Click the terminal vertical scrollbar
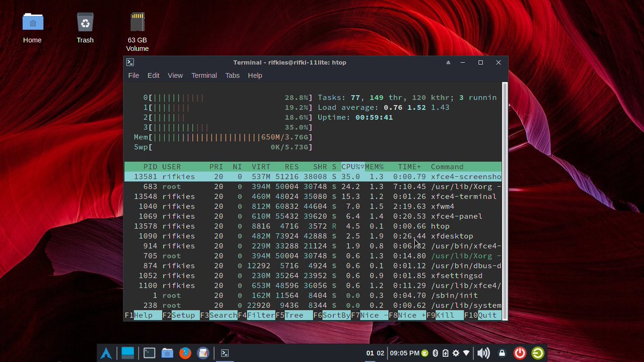 504,201
